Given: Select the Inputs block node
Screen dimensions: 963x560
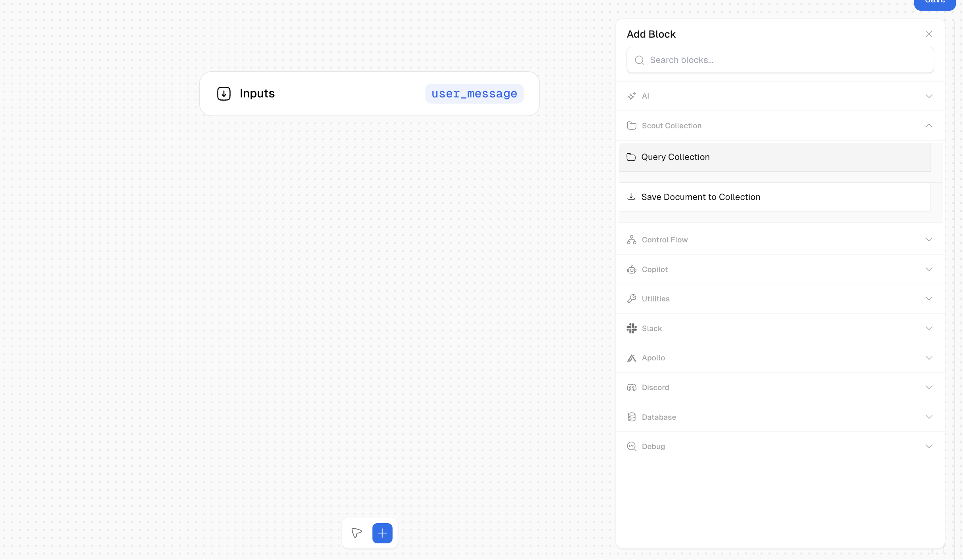Looking at the screenshot, I should pos(341,94).
